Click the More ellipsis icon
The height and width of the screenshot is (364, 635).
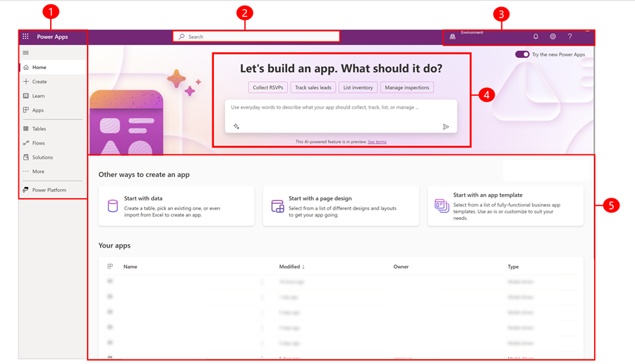point(26,171)
